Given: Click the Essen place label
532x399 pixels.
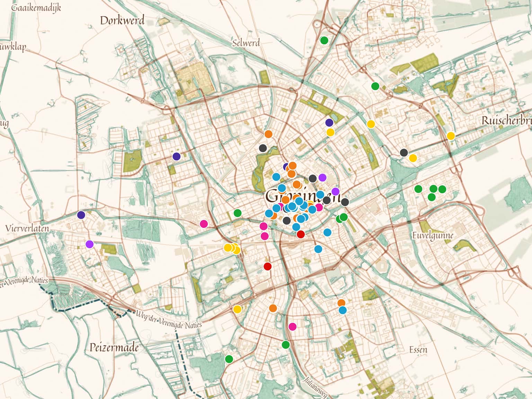Looking at the screenshot, I should click(x=418, y=349).
